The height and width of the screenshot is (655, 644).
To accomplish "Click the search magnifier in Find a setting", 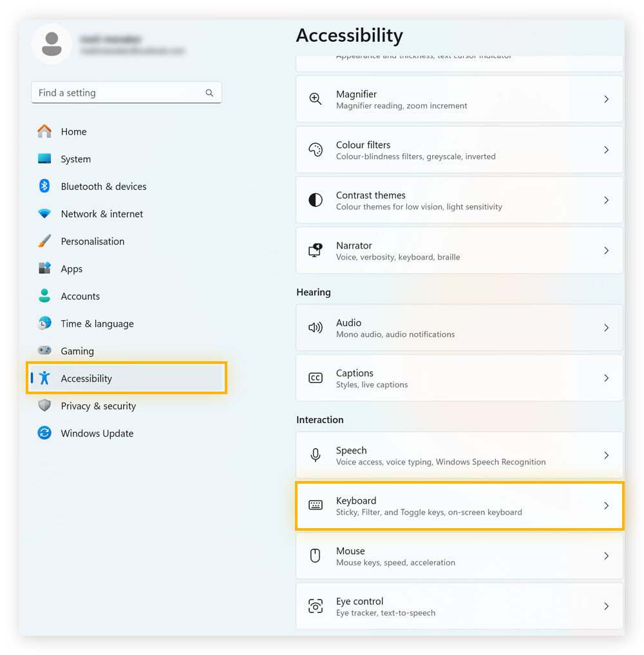I will (x=209, y=92).
